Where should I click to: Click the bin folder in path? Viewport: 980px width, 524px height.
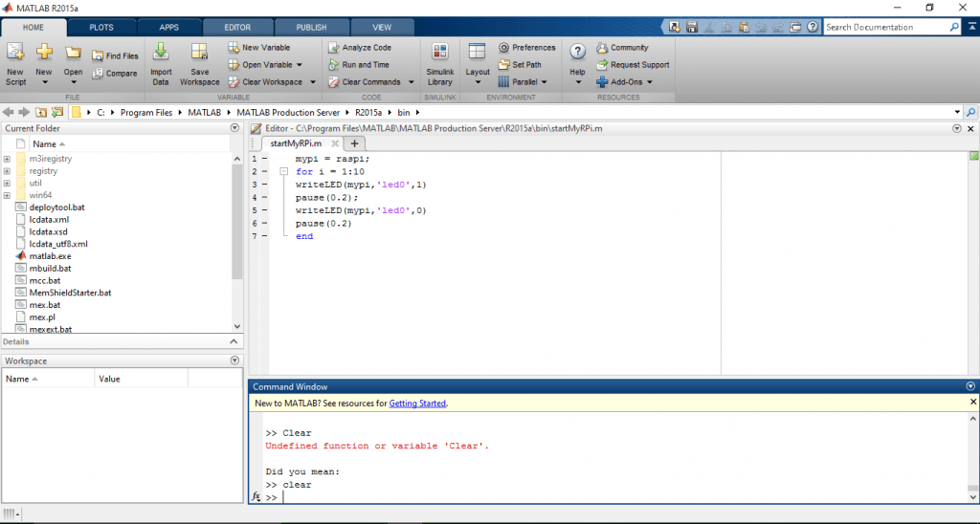[404, 113]
